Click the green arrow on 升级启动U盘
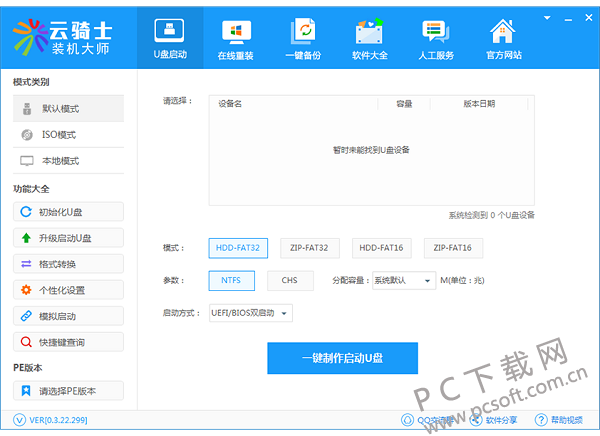 (x=26, y=238)
